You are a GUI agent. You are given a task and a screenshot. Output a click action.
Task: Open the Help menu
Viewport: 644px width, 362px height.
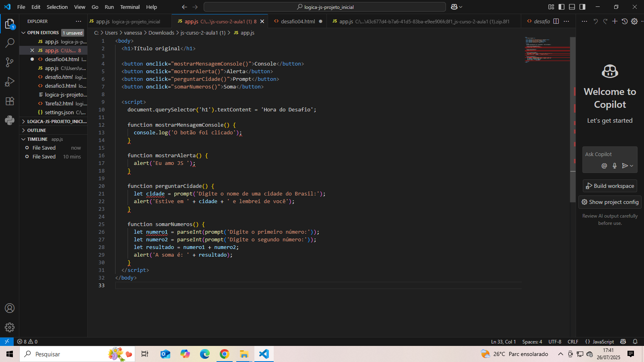coord(152,7)
